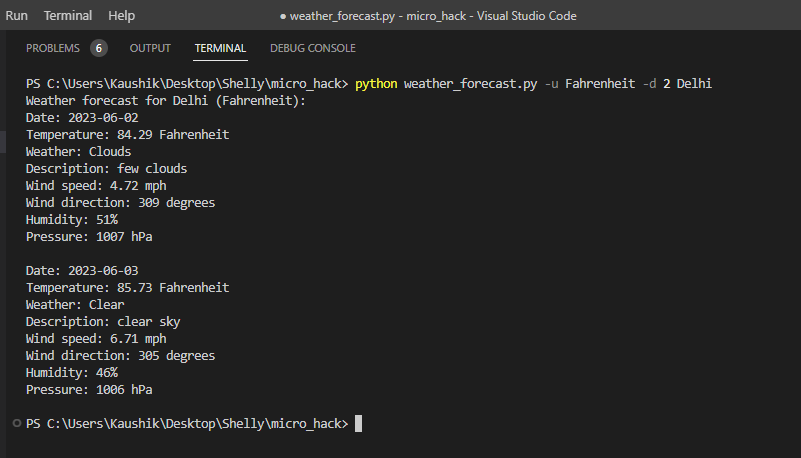The image size is (801, 458).
Task: Click the circle command decoration beside the prompt
Action: [x=17, y=423]
